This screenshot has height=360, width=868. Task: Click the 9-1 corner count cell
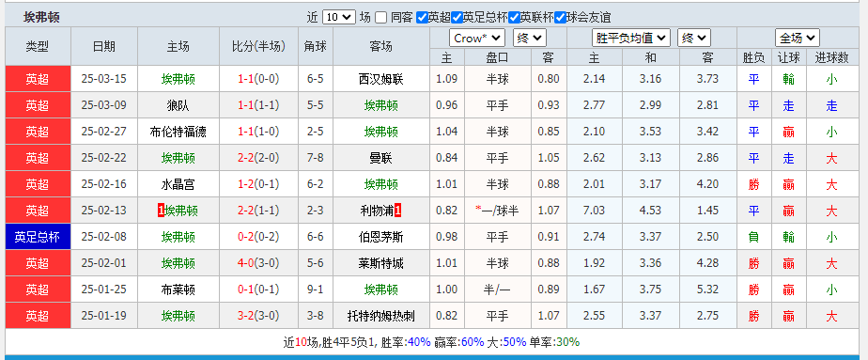click(x=315, y=290)
